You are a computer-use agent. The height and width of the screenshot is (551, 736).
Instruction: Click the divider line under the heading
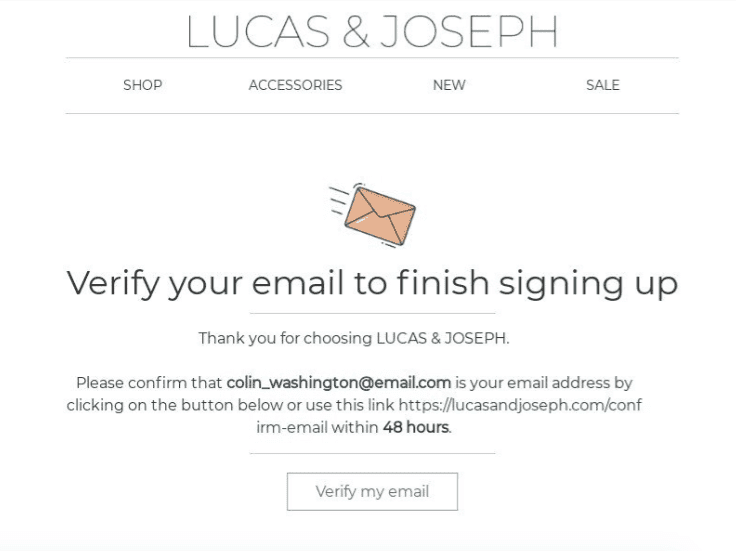(x=372, y=314)
